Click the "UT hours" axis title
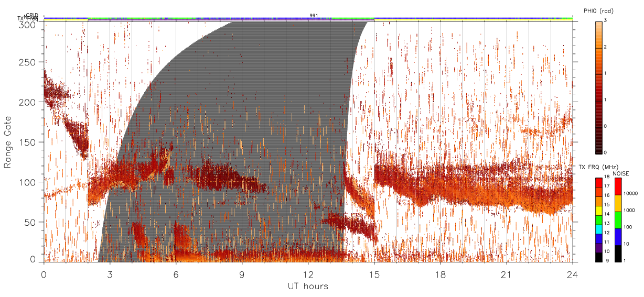The height and width of the screenshot is (297, 644). click(x=308, y=286)
